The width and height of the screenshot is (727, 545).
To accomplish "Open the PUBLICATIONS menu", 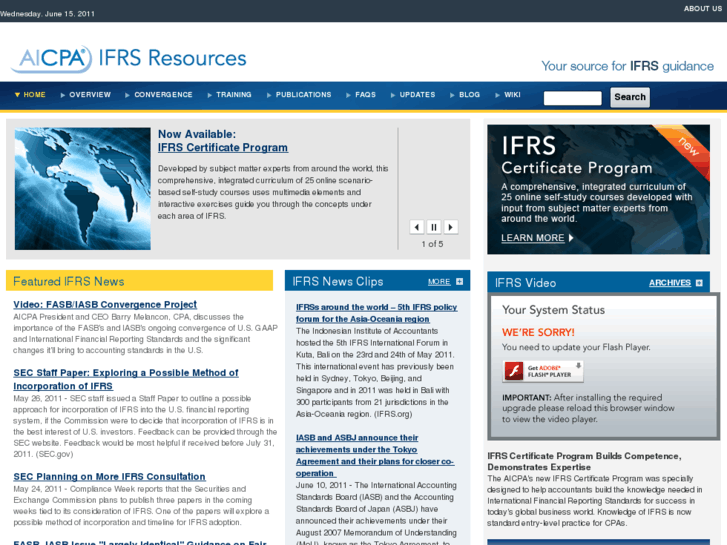I will pos(299,95).
